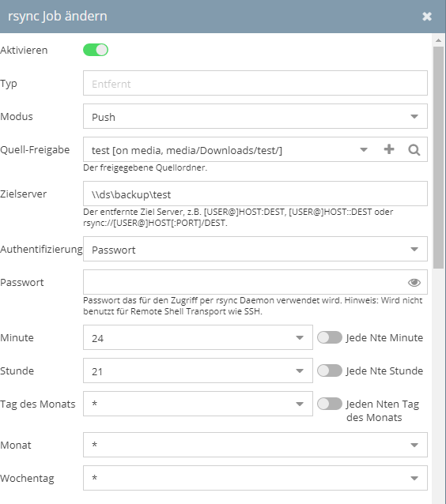
Task: Click into the Passwort input field
Action: click(x=244, y=282)
